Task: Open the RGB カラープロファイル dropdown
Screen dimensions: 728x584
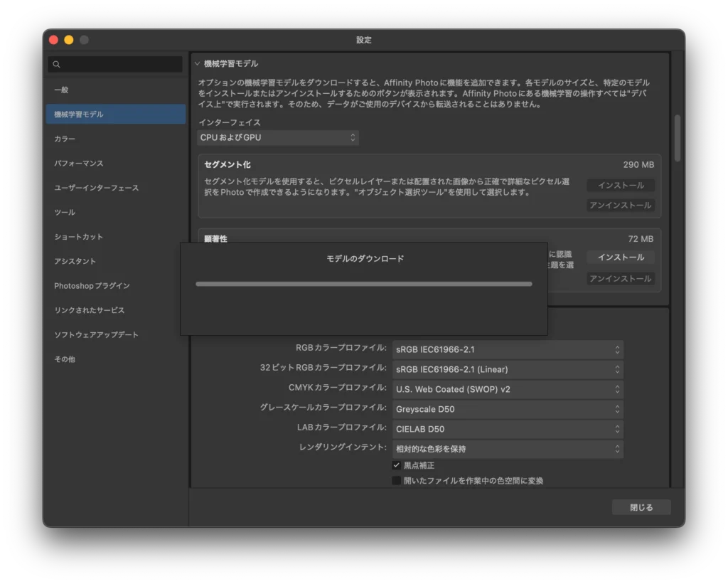Action: point(508,349)
